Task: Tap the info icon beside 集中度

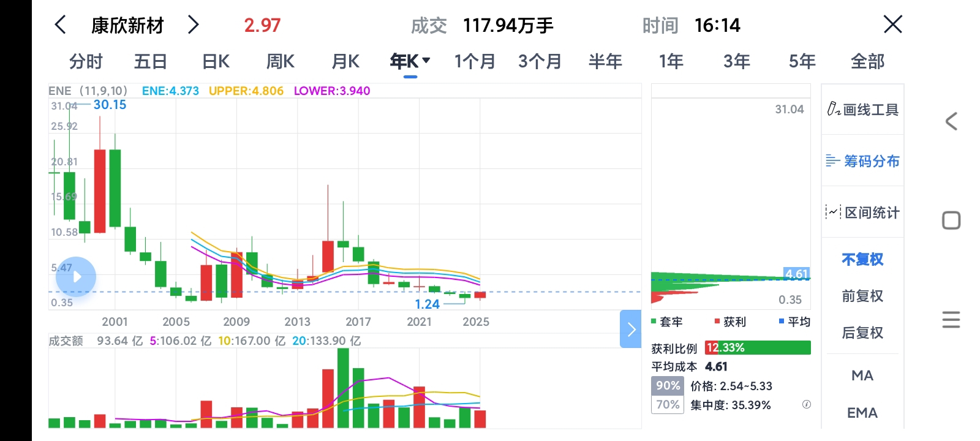Action: [x=807, y=404]
